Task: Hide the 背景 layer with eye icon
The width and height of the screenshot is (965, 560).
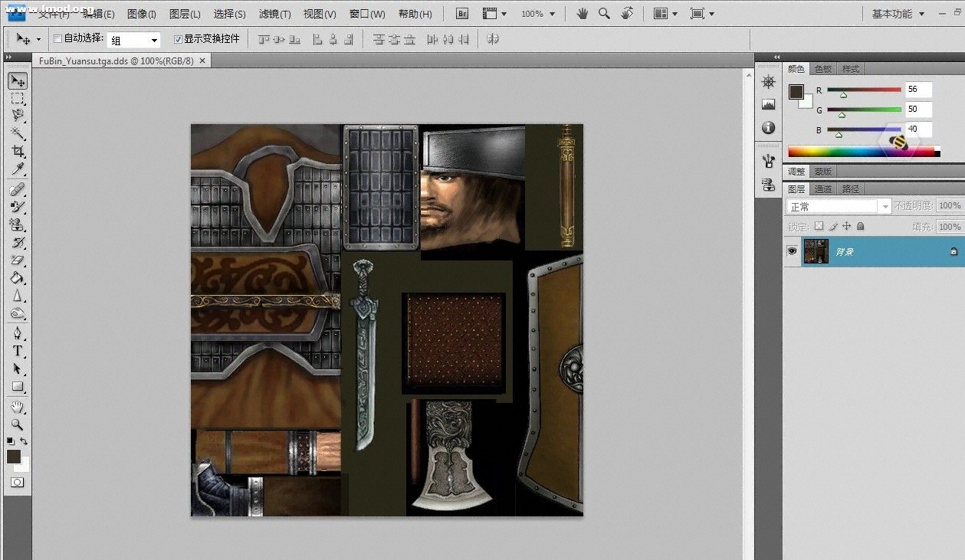Action: click(x=792, y=251)
